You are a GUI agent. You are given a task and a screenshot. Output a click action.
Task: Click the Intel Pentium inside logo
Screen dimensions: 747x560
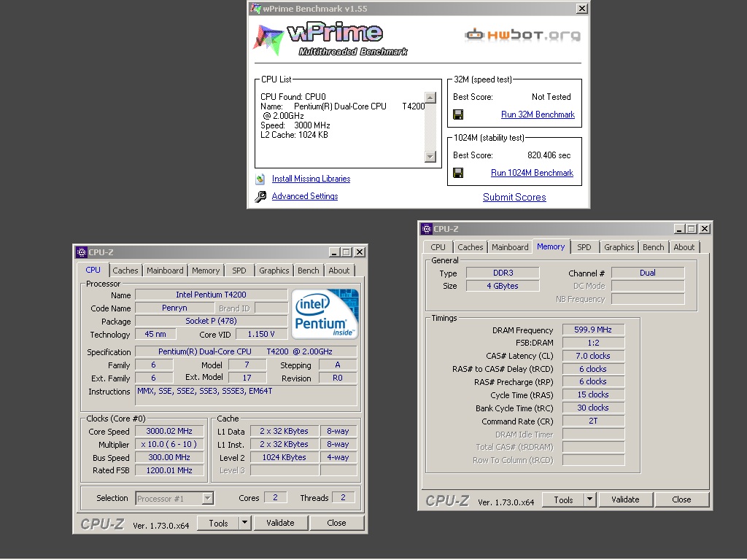point(325,314)
